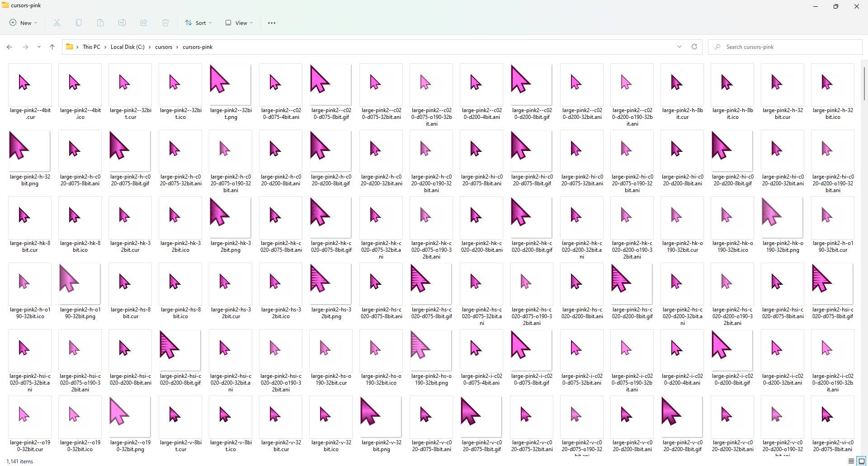Paste from clipboard via Paste icon
The height and width of the screenshot is (466, 868).
click(x=100, y=23)
